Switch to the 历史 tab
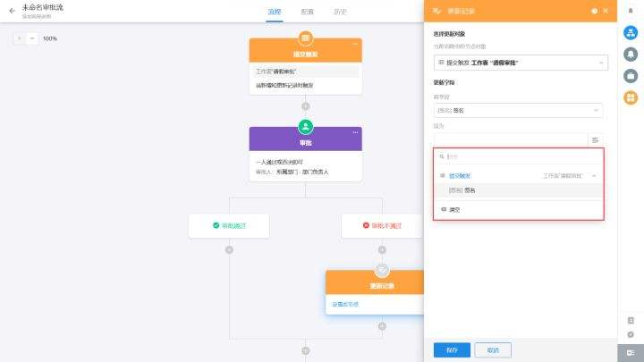Image resolution: width=644 pixels, height=362 pixels. [340, 12]
